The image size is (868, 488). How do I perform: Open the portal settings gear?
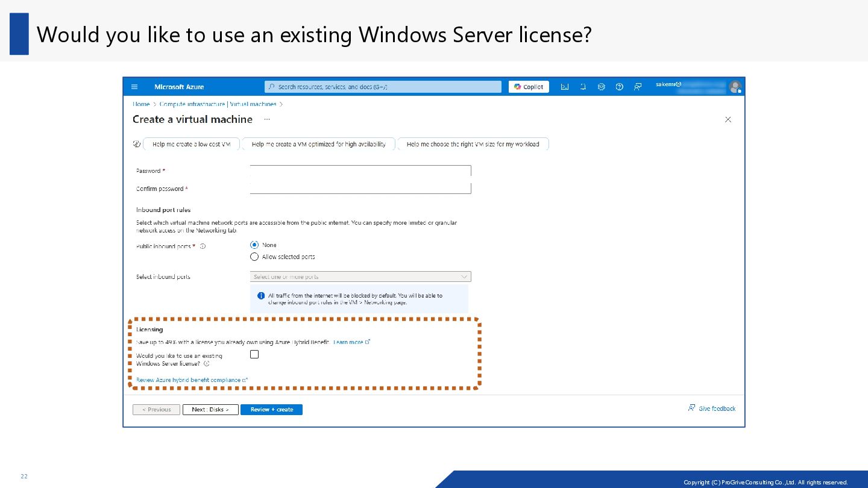point(601,87)
